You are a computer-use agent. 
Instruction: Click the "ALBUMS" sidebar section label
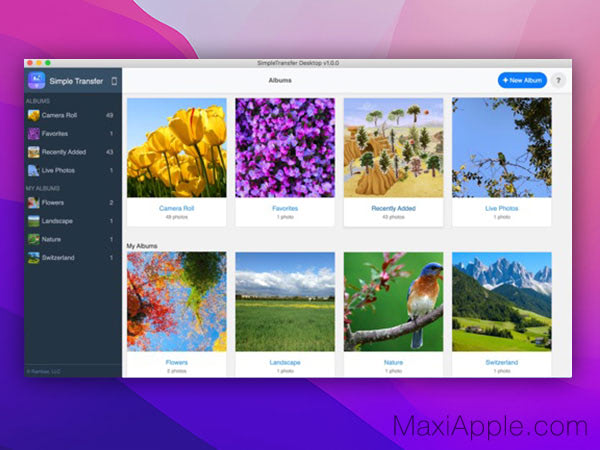(38, 101)
